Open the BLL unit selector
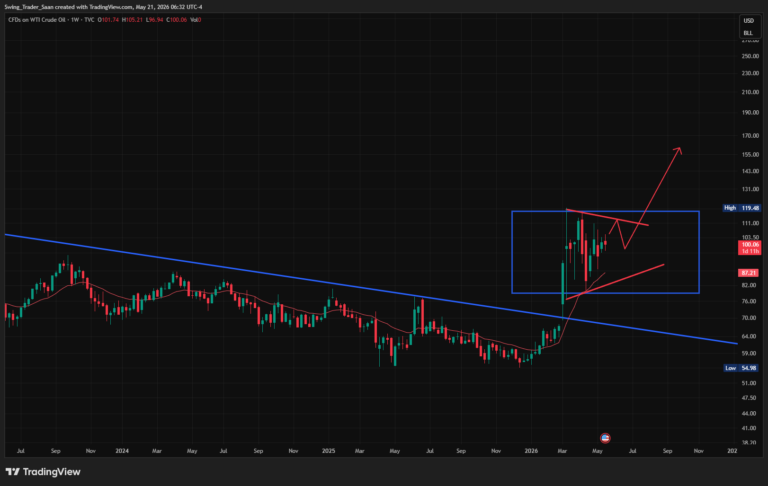 (x=748, y=33)
